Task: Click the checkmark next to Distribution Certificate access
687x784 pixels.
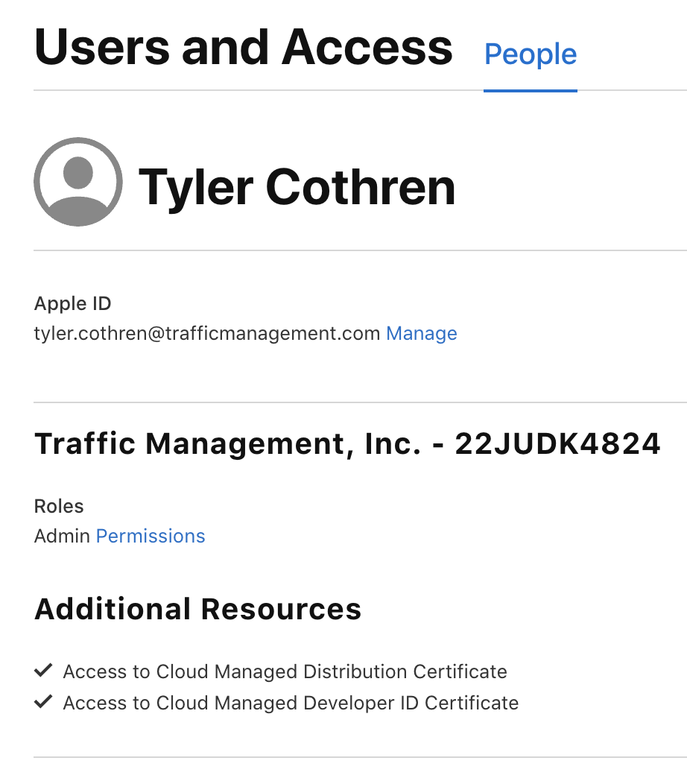Action: pos(42,670)
